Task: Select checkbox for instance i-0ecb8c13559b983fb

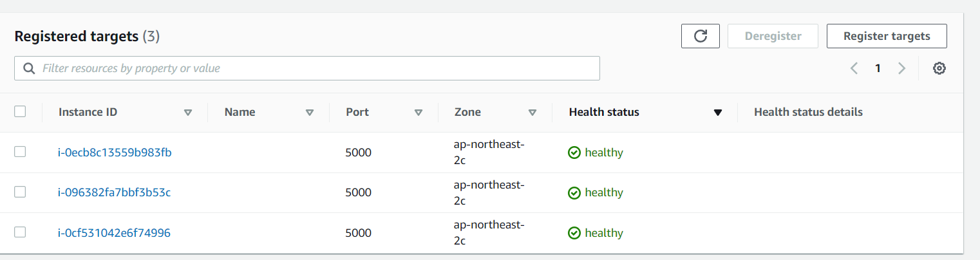Action: pyautogui.click(x=20, y=152)
